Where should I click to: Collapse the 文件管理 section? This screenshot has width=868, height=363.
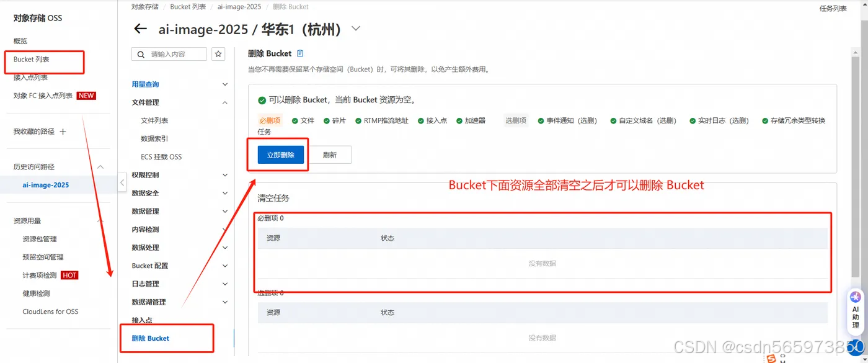pos(224,102)
